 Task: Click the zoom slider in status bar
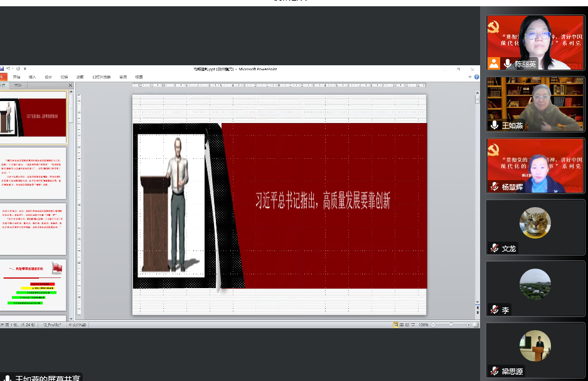point(451,325)
